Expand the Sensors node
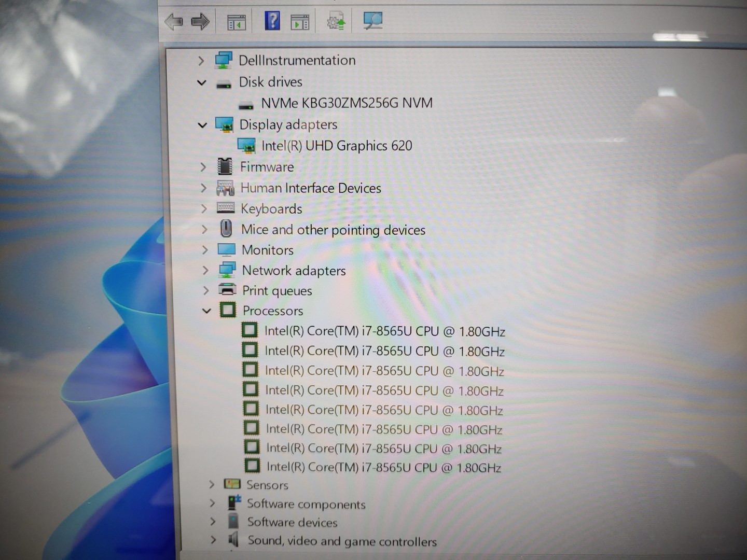 tap(211, 484)
